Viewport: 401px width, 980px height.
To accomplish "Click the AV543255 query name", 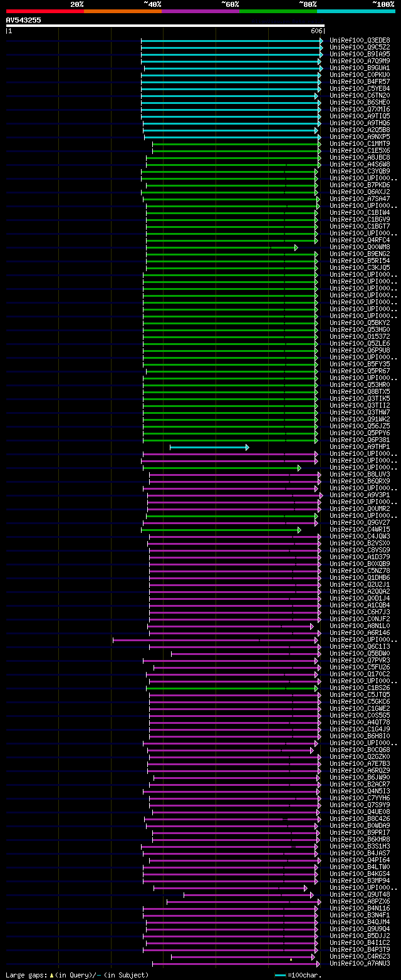I will [24, 20].
